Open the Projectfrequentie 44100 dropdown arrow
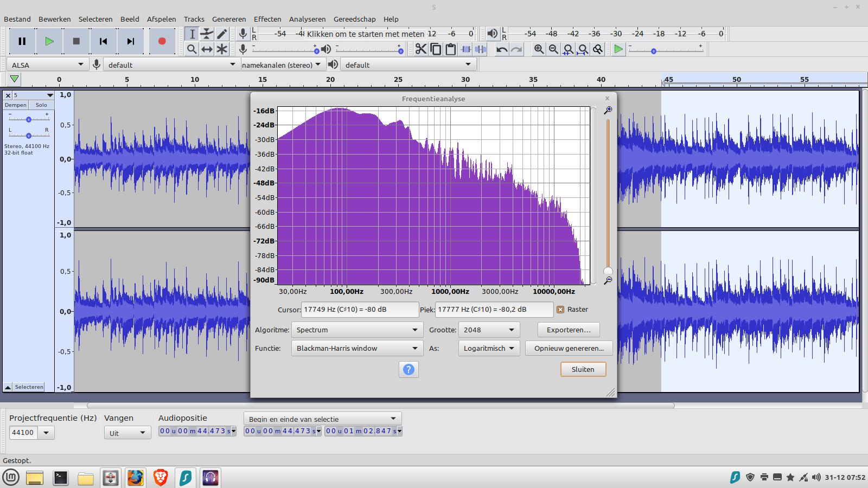The width and height of the screenshot is (868, 488). pos(46,433)
